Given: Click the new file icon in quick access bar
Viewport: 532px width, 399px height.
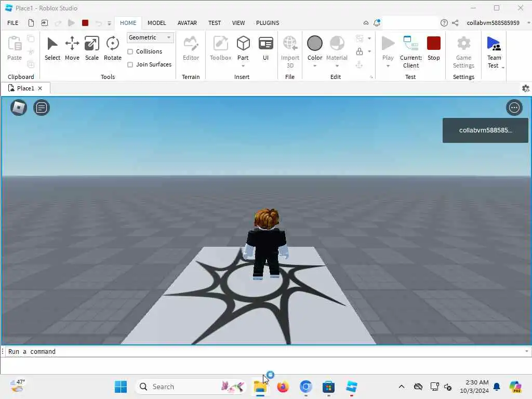Looking at the screenshot, I should [31, 23].
